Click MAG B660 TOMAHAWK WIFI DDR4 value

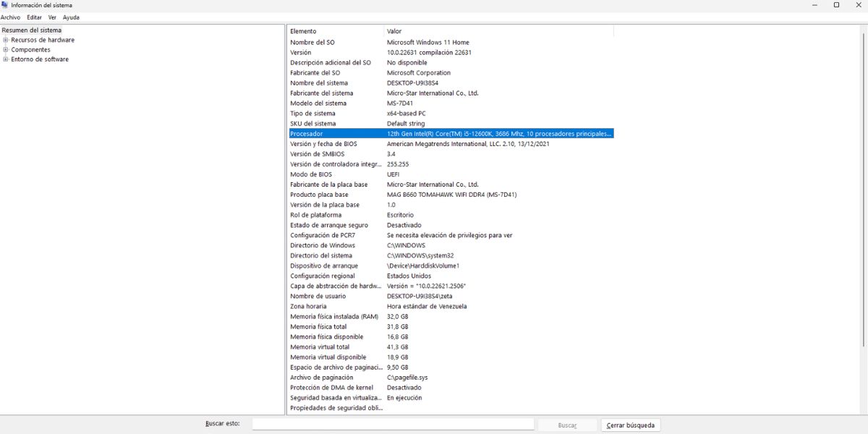(451, 195)
